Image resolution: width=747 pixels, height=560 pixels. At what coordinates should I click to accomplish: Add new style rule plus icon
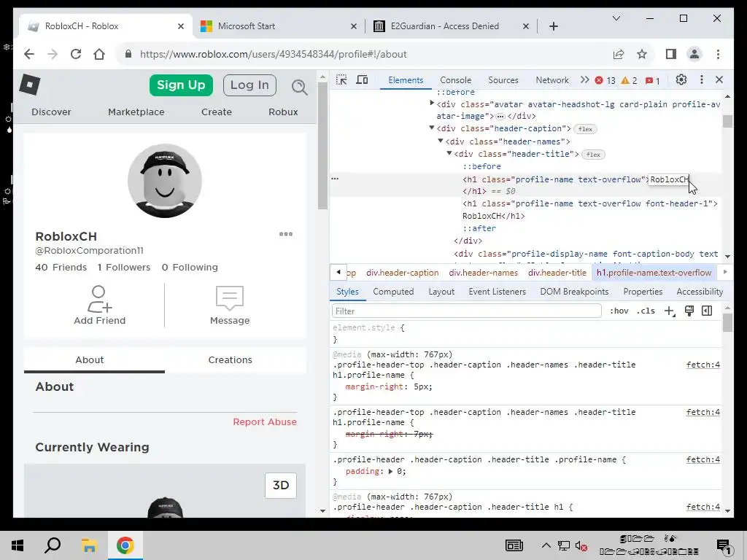[x=670, y=311]
